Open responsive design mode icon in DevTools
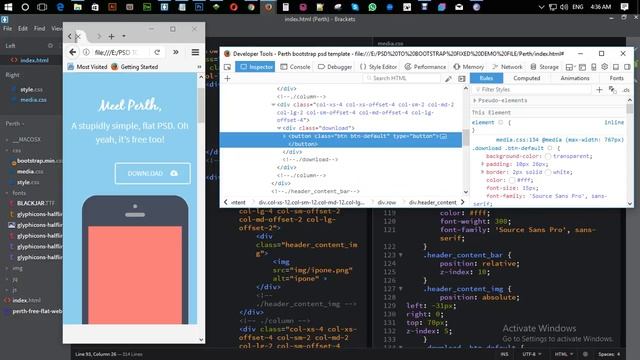 coord(593,67)
